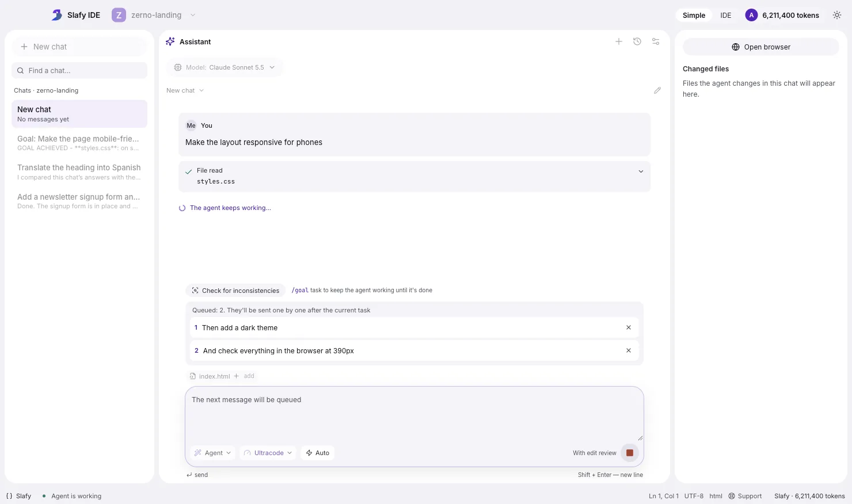Switch to IDE view mode
Viewport: 852px width, 504px height.
tap(726, 16)
